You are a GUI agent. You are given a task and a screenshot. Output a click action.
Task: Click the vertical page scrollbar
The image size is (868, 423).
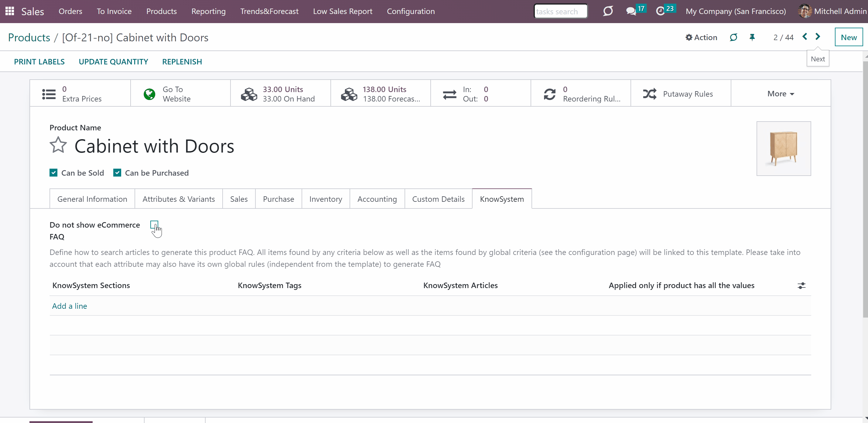tap(865, 189)
